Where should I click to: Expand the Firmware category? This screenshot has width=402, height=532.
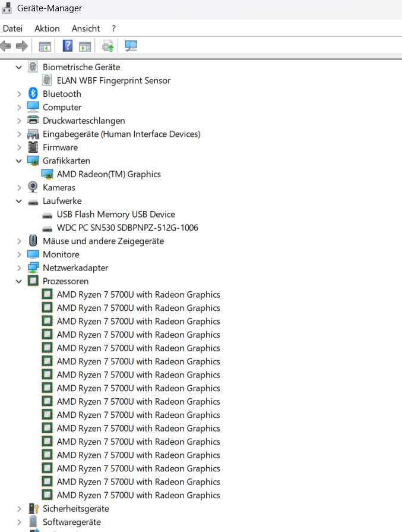(19, 147)
